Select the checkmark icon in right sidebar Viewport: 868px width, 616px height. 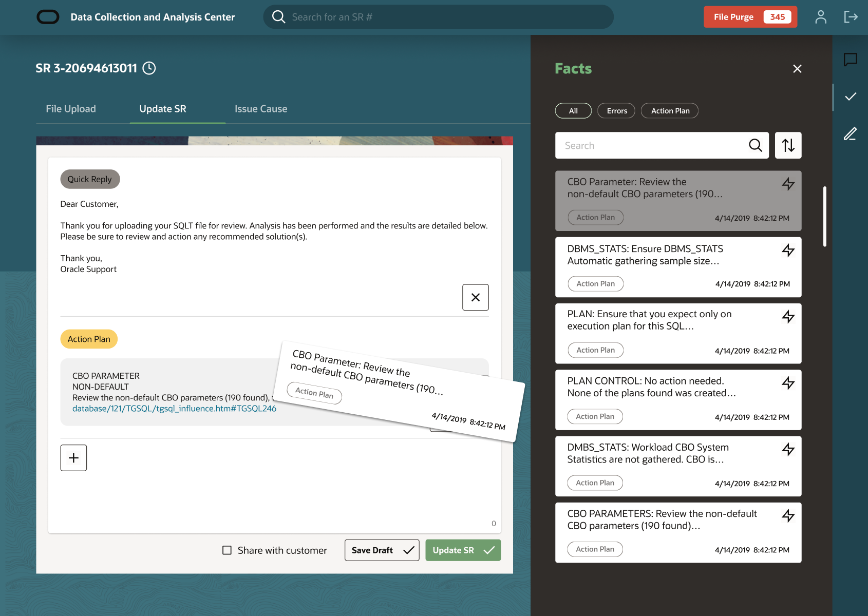click(850, 96)
